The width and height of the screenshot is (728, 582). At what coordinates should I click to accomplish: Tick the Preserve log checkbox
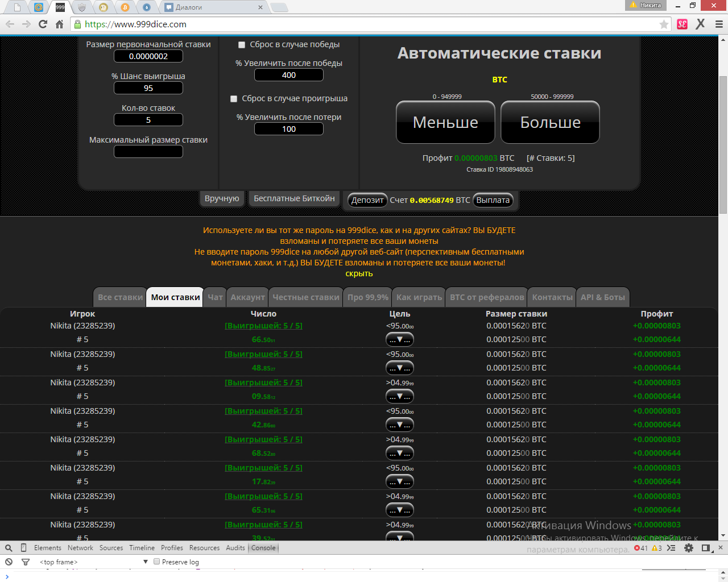156,562
